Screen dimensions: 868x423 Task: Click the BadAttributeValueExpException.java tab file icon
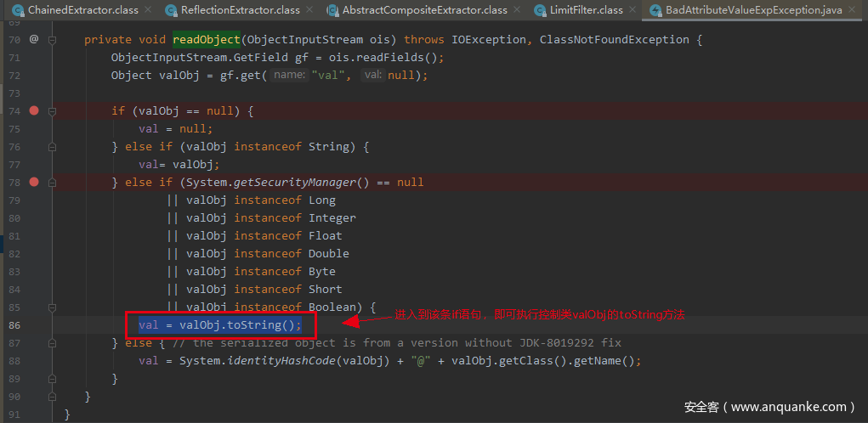pyautogui.click(x=655, y=10)
